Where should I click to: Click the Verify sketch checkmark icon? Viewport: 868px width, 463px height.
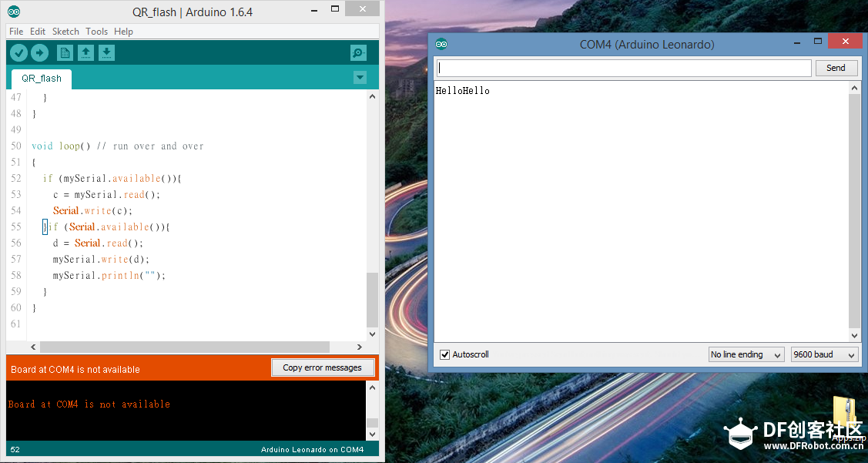click(18, 52)
